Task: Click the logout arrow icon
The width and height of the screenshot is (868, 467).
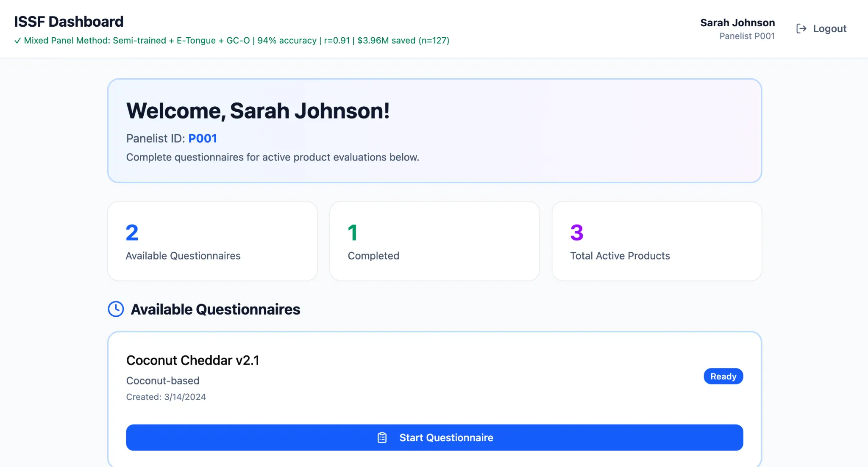Action: tap(801, 28)
